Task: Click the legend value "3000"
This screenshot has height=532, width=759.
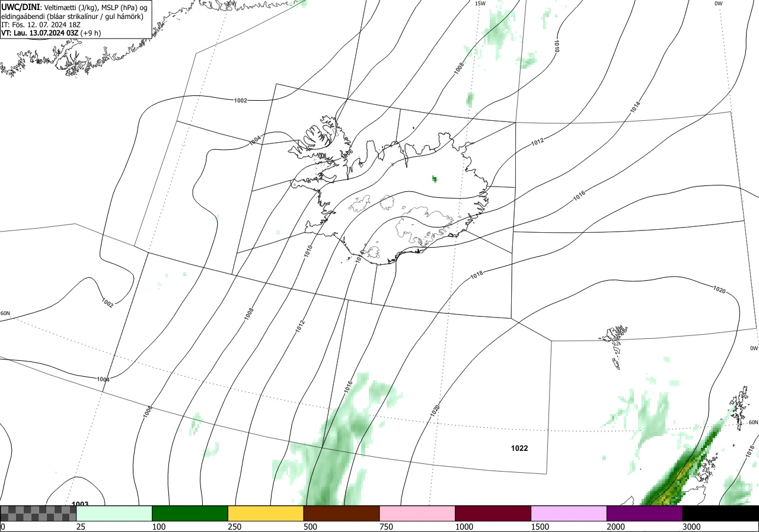Action: point(691,527)
